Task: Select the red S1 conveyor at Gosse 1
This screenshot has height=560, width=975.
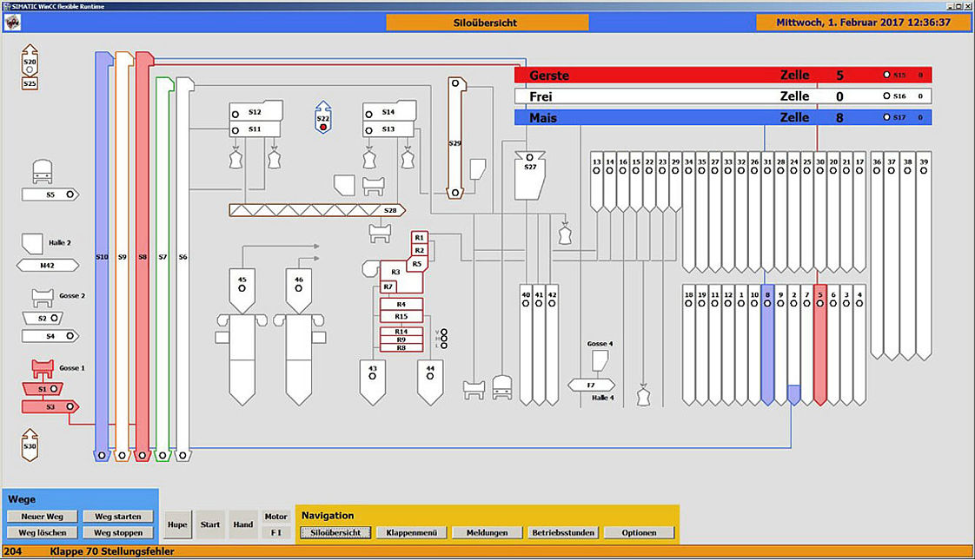Action: (x=43, y=388)
